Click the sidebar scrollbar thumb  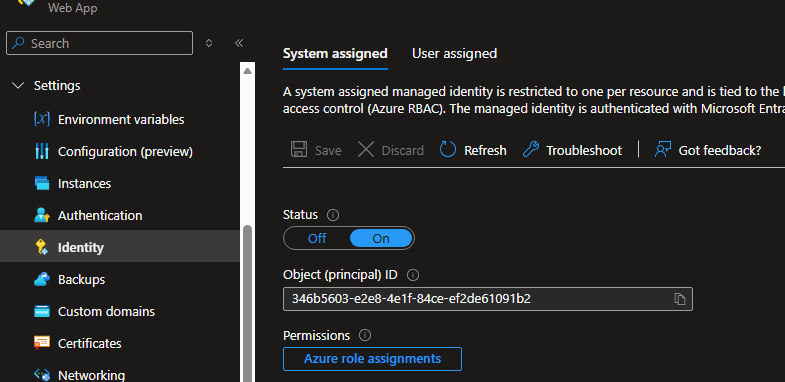pos(247,303)
